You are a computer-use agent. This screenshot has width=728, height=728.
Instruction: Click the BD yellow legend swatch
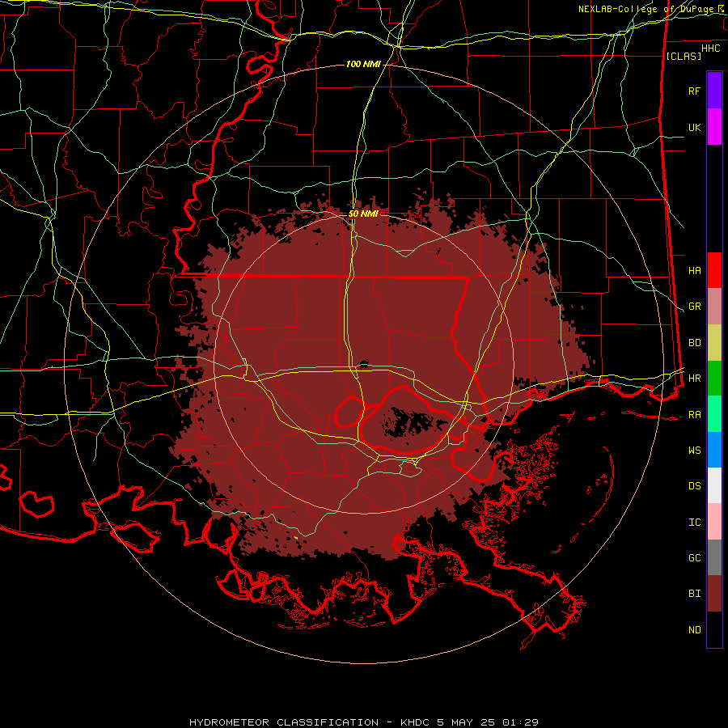click(x=714, y=343)
